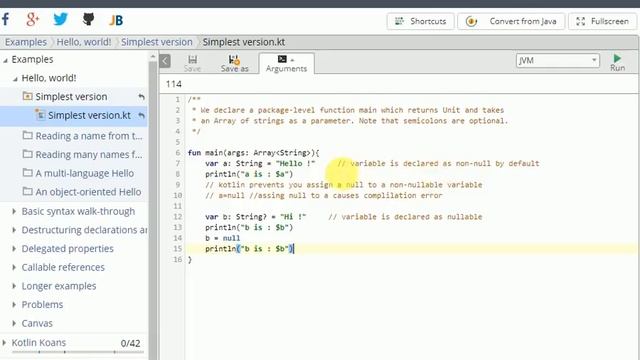Select Simplest version project in tree
Image resolution: width=640 pixels, height=360 pixels.
point(71,97)
